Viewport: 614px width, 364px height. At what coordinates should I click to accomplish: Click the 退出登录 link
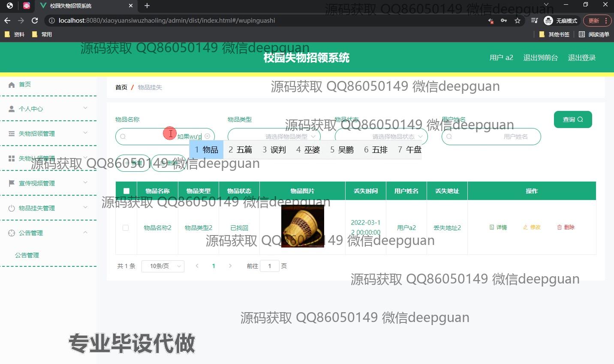pyautogui.click(x=581, y=57)
